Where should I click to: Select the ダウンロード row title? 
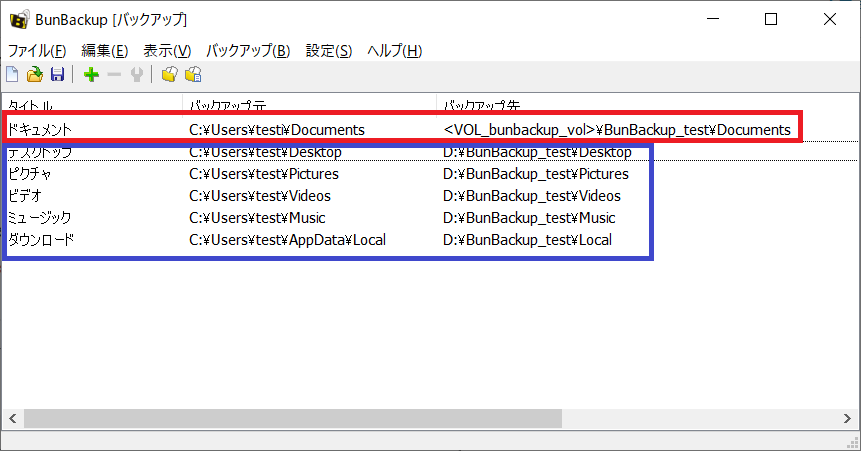[x=41, y=240]
